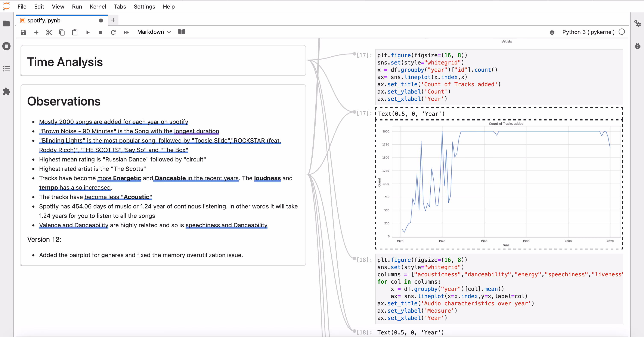Image resolution: width=644 pixels, height=337 pixels.
Task: Click the 'Highest mean rating is "Russian Dance"' bullet
Action: 123,160
